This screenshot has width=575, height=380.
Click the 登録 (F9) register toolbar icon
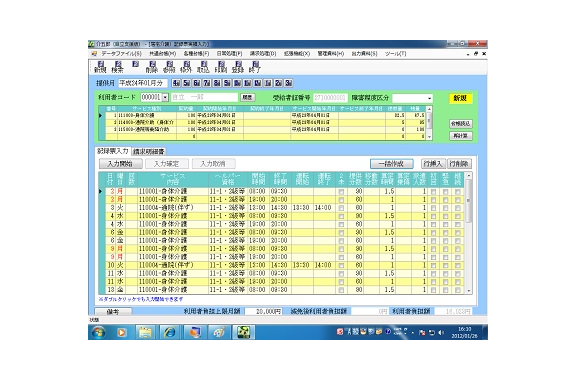pyautogui.click(x=238, y=67)
